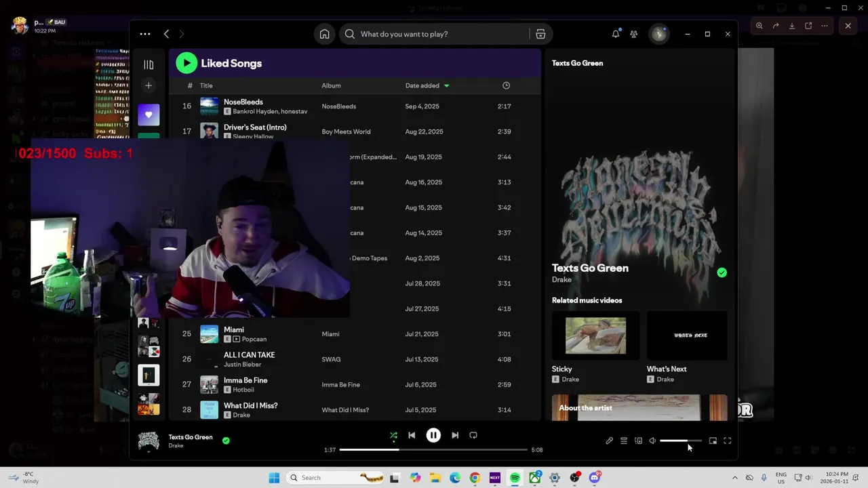868x488 pixels.
Task: Click the open-in-browser icon in background viewer
Action: tap(808, 26)
